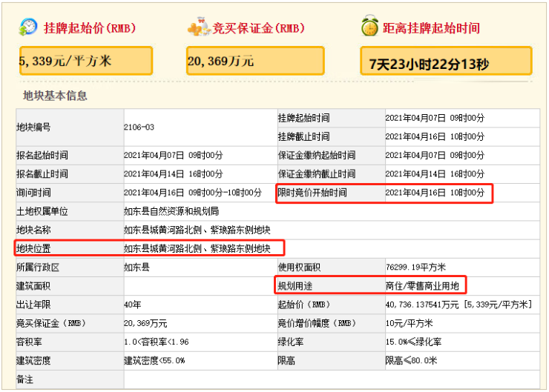This screenshot has width=549, height=392.
Task: Click the clock-and-money icon beside 挂牌起始价
Action: click(x=27, y=27)
